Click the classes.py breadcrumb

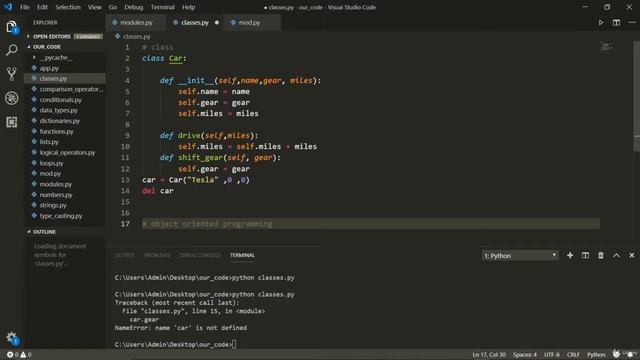coord(133,36)
